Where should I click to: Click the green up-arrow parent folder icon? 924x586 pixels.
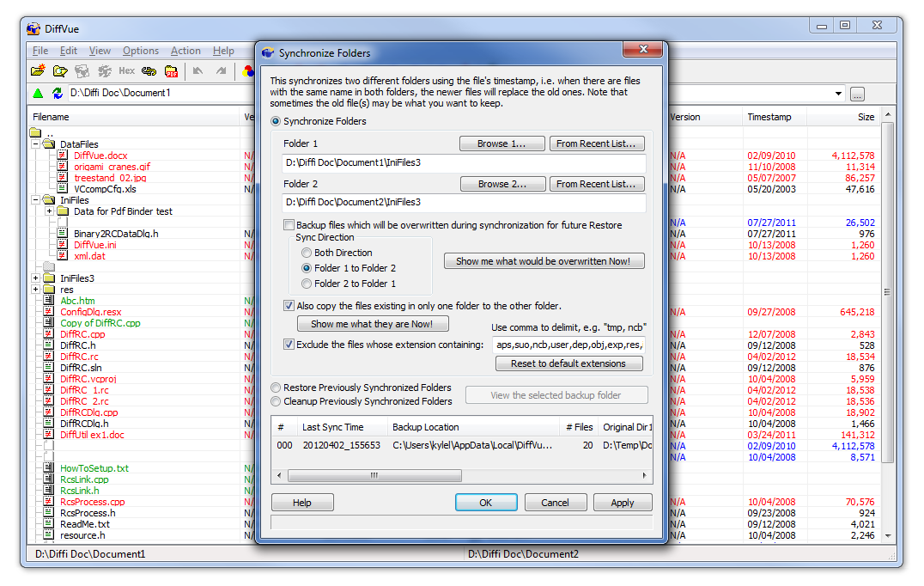(38, 93)
